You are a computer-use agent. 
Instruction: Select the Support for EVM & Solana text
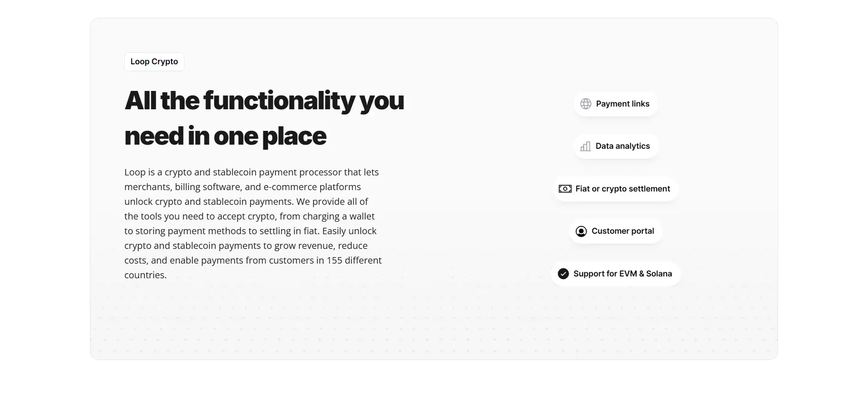point(623,274)
